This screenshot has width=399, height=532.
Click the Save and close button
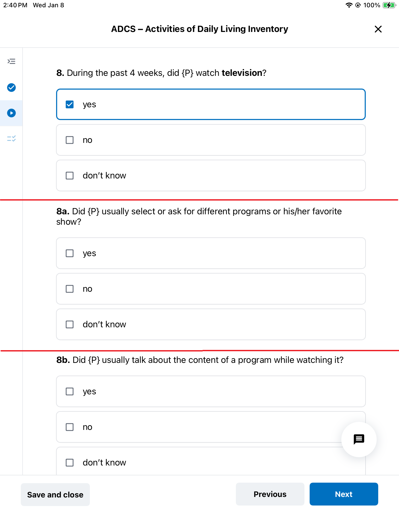click(55, 495)
